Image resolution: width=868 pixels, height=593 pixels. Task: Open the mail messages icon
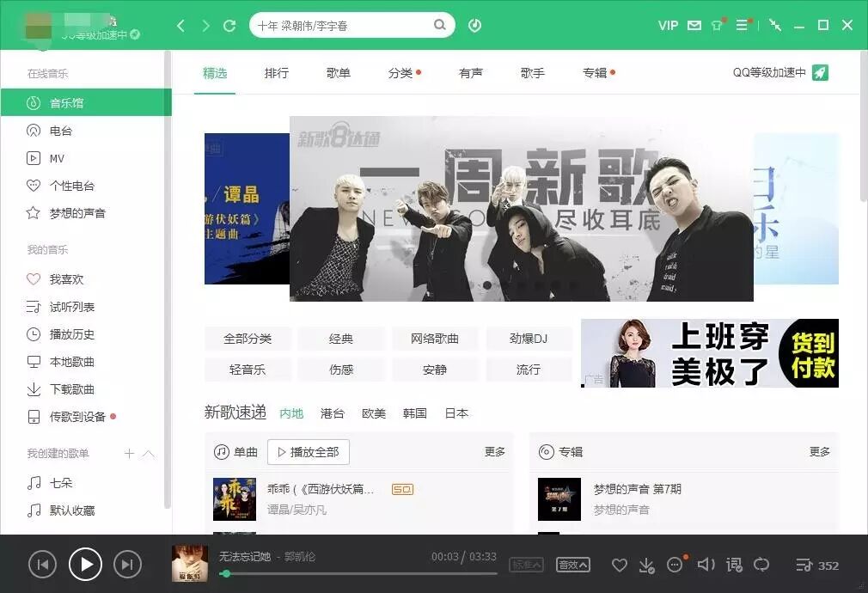tap(694, 26)
